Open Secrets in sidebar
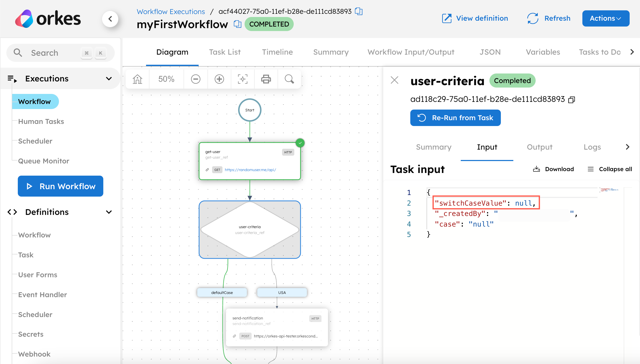This screenshot has height=364, width=640. 31,334
